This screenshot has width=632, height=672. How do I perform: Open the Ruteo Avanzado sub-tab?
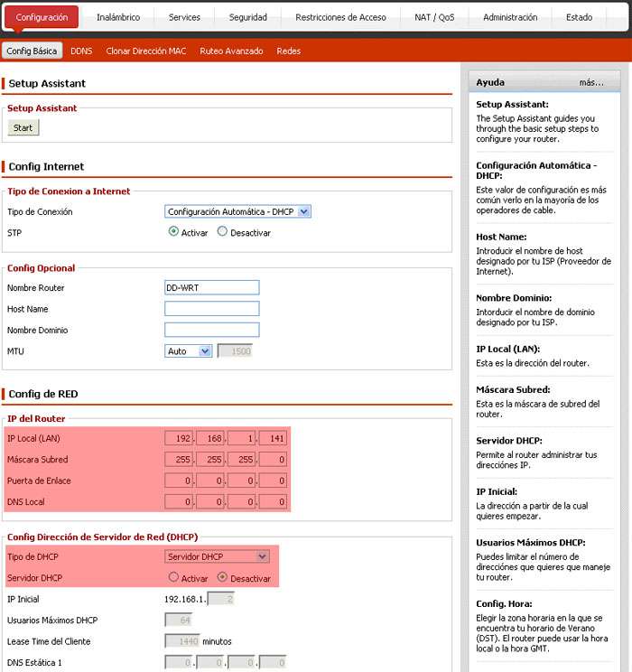pyautogui.click(x=231, y=51)
